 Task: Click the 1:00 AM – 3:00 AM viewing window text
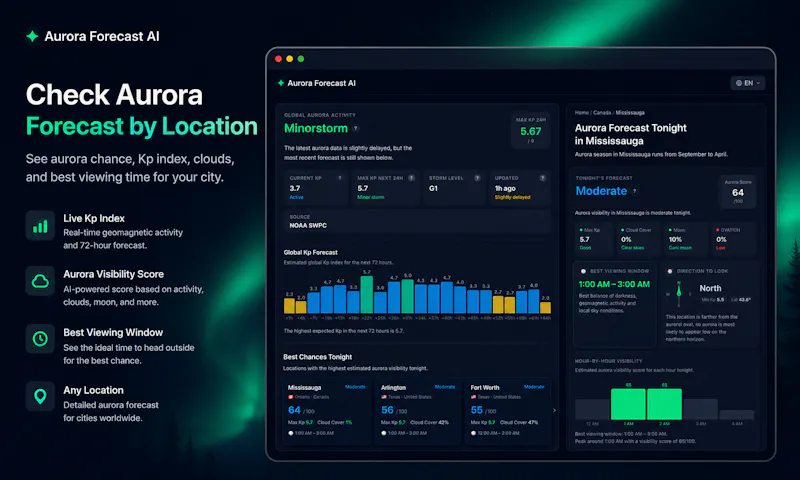614,284
